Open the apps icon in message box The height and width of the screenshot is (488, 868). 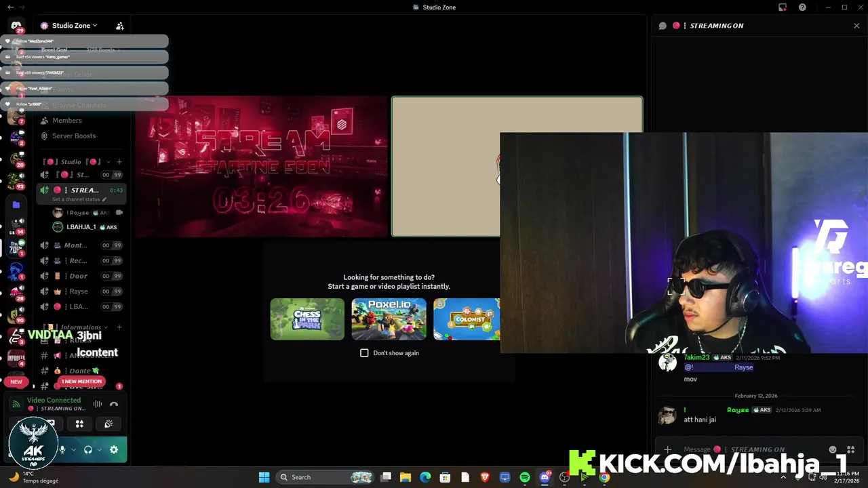pyautogui.click(x=850, y=449)
